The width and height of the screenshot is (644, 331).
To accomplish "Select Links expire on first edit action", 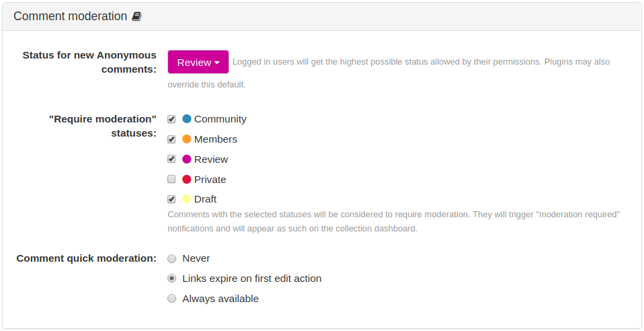I will (x=171, y=279).
